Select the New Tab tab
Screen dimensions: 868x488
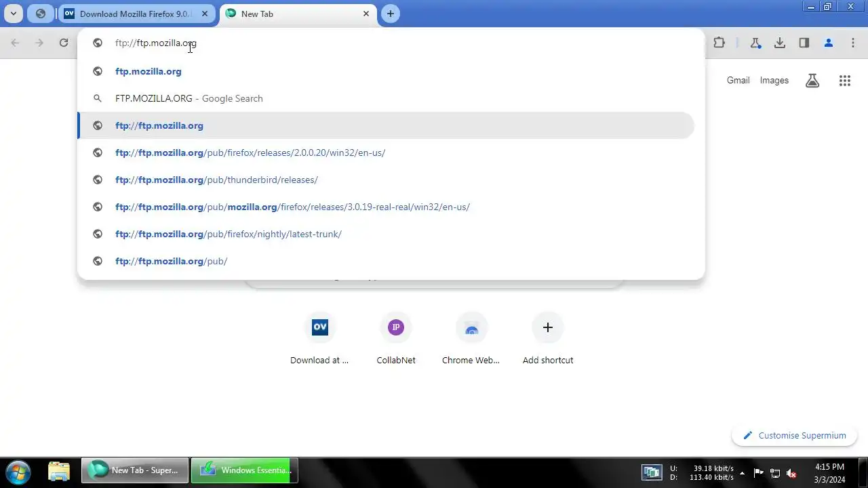[292, 14]
